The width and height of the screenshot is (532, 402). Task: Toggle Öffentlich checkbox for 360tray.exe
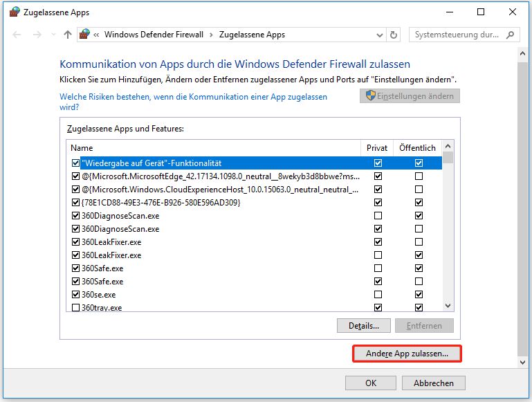(x=419, y=307)
